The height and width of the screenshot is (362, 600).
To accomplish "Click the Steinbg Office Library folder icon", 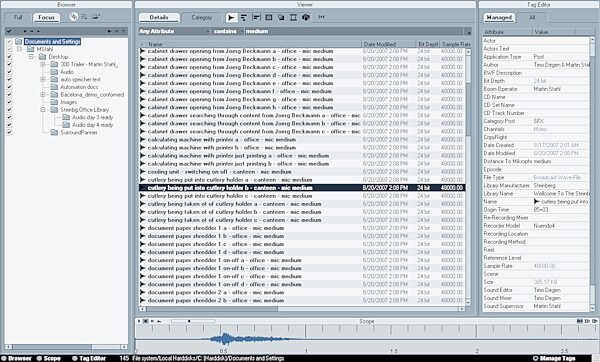I will click(54, 110).
